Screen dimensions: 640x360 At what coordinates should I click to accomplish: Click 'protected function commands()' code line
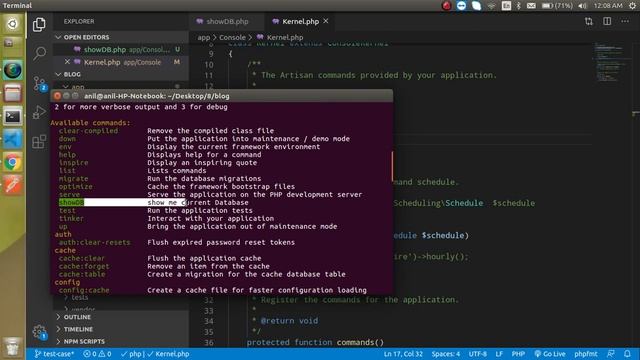point(315,342)
